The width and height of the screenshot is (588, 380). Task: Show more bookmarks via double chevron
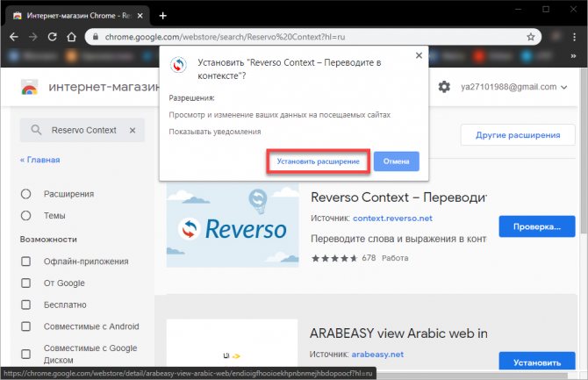(573, 56)
